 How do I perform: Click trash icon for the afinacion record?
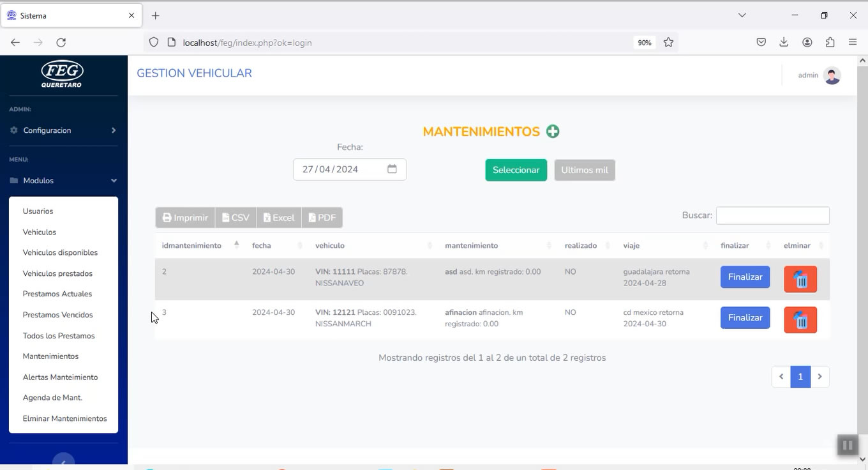pos(800,320)
